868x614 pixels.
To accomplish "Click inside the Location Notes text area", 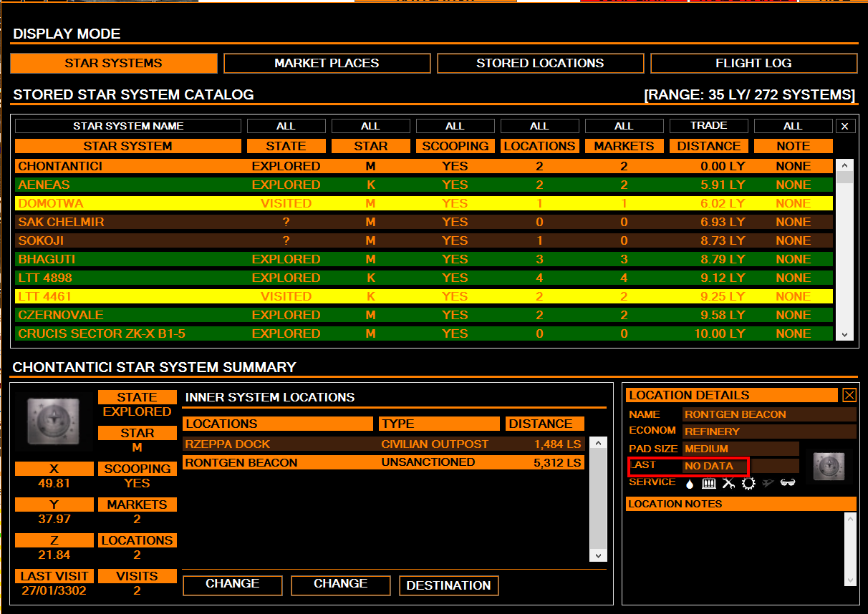I will coord(735,548).
